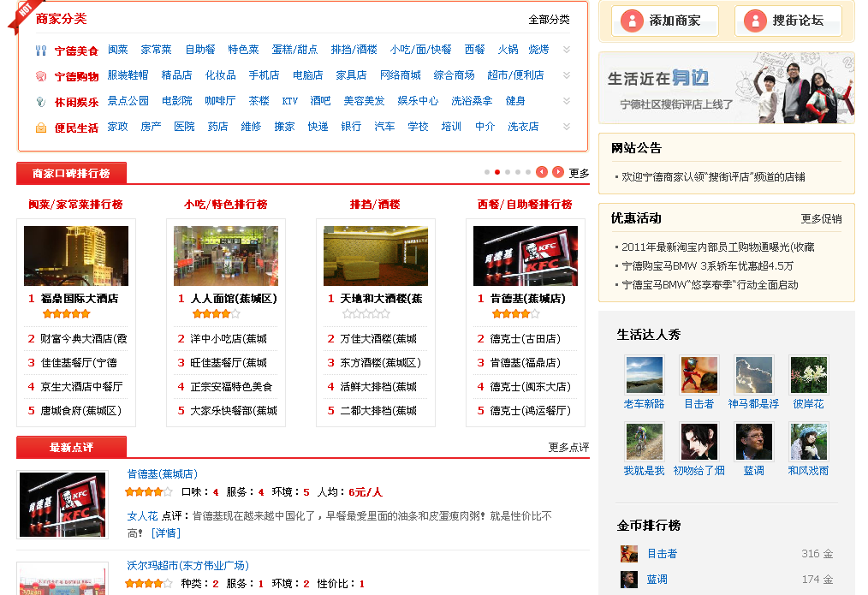This screenshot has width=868, height=595.
Task: Open avatar of user 和风戏雨
Action: pyautogui.click(x=809, y=442)
